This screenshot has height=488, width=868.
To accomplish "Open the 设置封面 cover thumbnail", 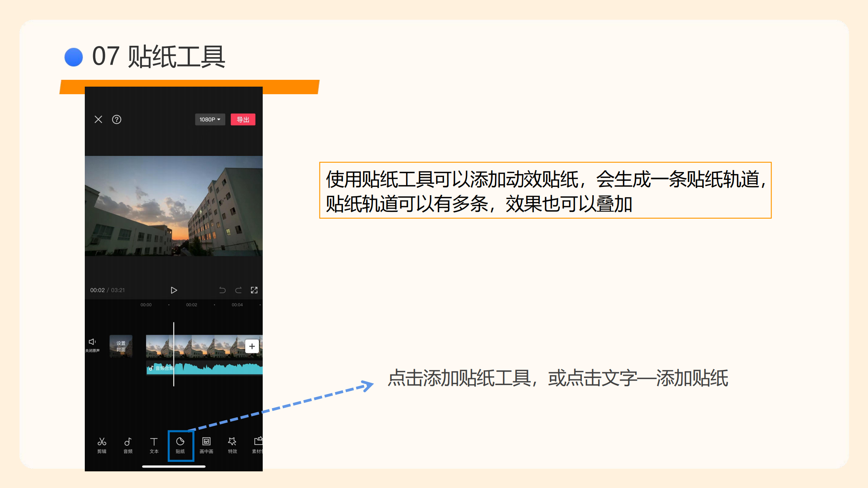I will click(121, 346).
